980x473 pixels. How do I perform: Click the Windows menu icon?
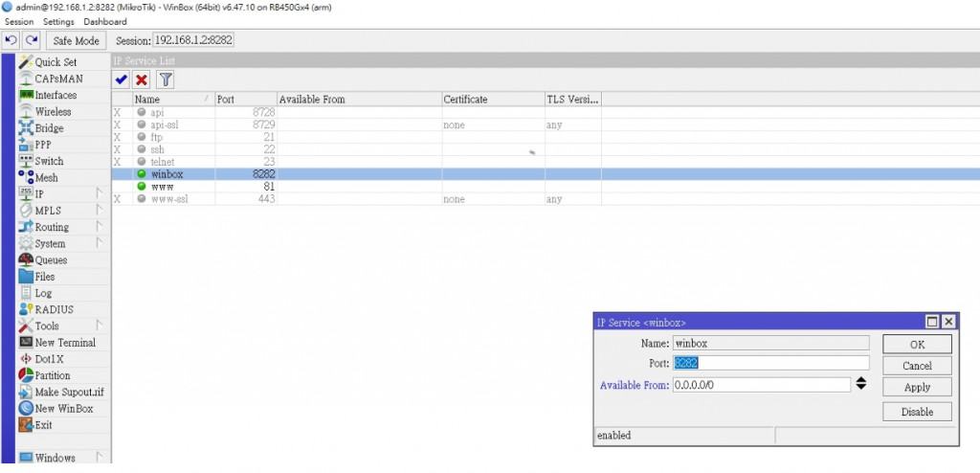pyautogui.click(x=26, y=458)
